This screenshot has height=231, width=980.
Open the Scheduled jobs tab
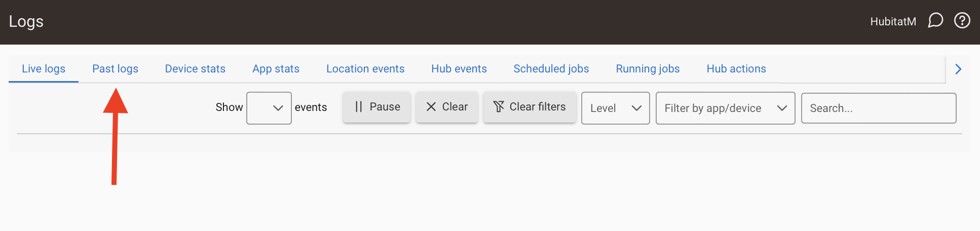point(551,69)
